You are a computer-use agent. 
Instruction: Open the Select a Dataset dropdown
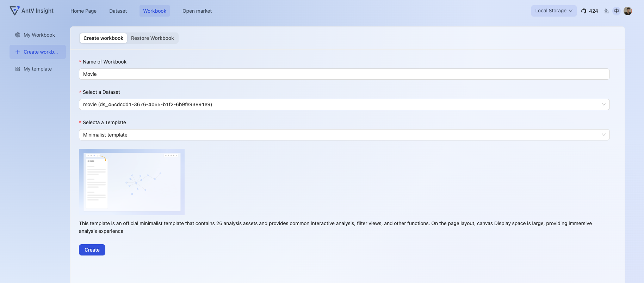coord(344,104)
